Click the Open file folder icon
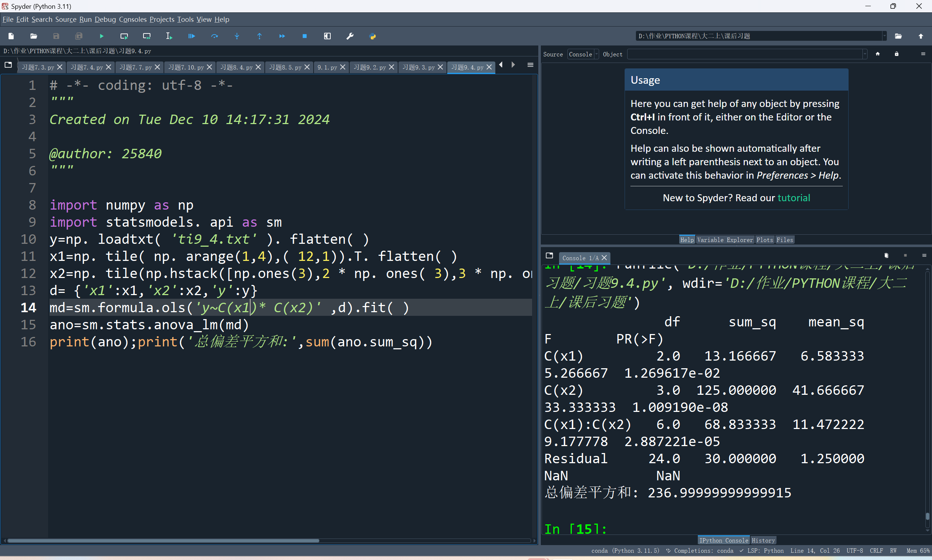 click(x=34, y=36)
